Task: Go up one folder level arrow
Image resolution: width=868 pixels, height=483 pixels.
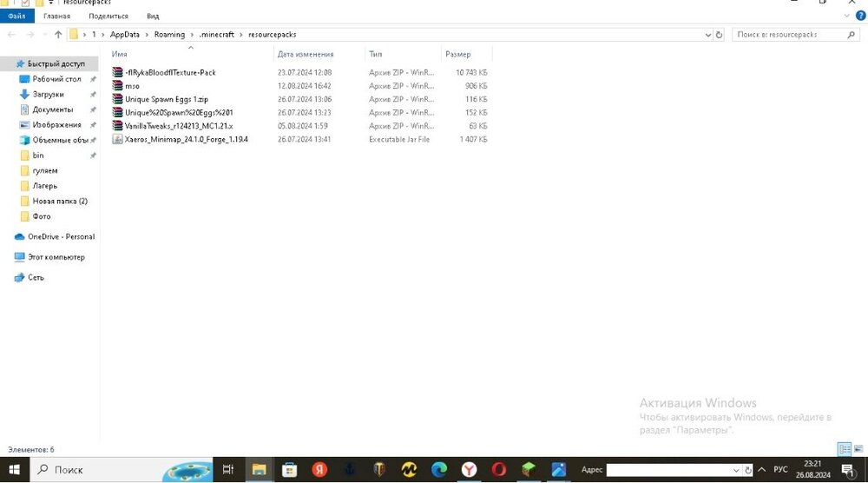Action: coord(58,35)
